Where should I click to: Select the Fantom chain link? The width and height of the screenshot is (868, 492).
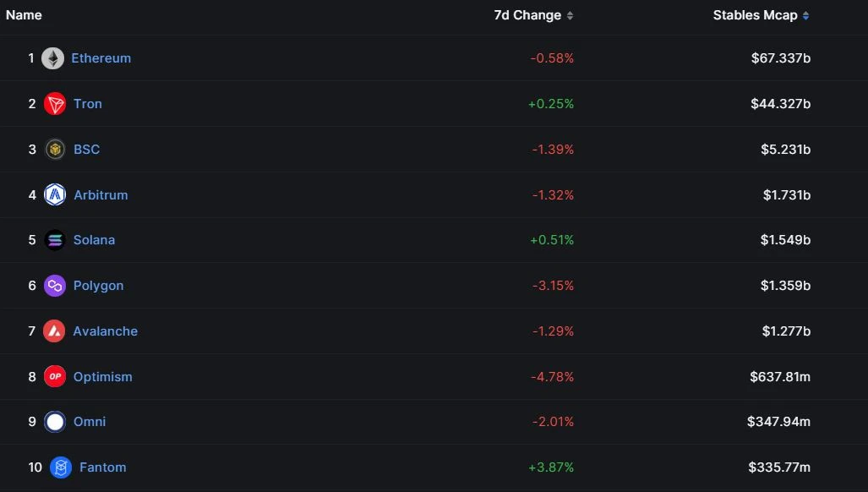102,467
